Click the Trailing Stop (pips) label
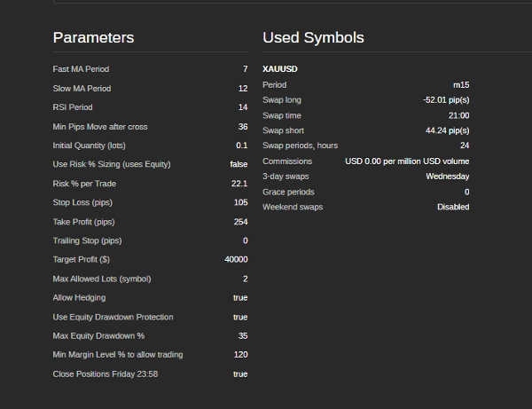 [87, 240]
